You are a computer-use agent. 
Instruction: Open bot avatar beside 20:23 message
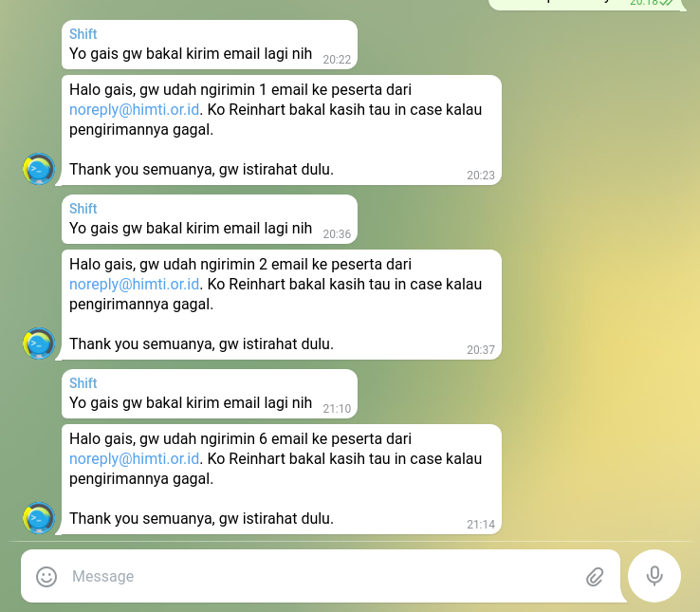click(x=39, y=169)
